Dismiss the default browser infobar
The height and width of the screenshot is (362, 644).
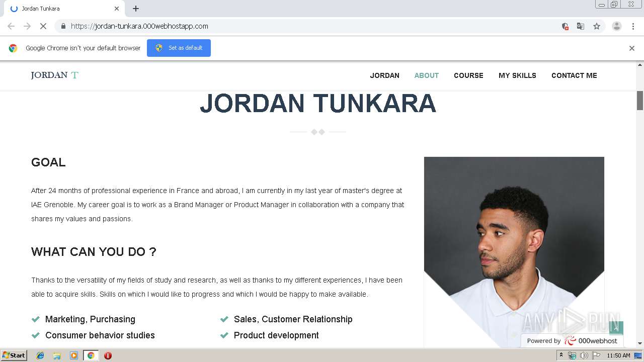tap(632, 48)
